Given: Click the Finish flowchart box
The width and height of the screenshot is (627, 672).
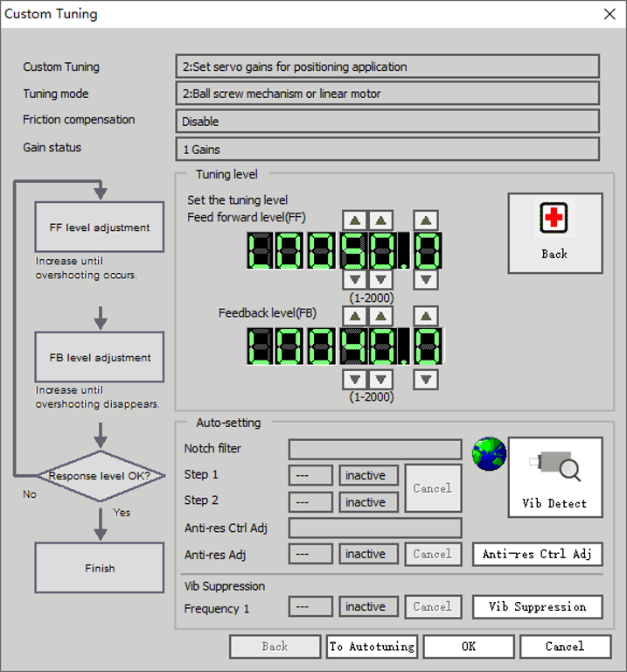Looking at the screenshot, I should (100, 568).
